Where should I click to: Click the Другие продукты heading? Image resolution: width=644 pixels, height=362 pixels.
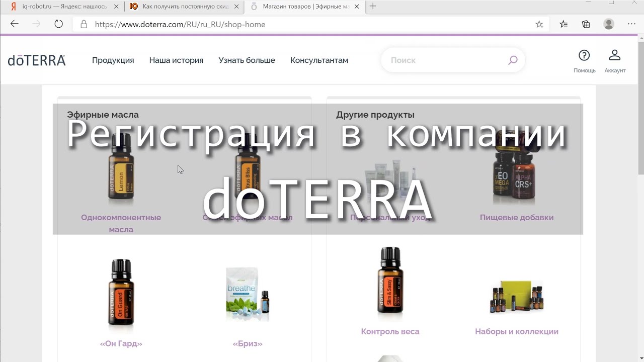[375, 115]
